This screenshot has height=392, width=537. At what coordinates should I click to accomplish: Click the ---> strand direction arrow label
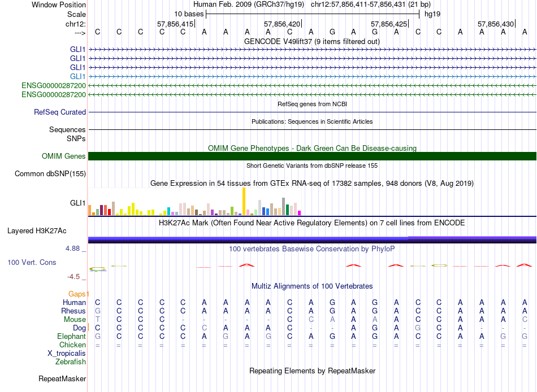[80, 33]
